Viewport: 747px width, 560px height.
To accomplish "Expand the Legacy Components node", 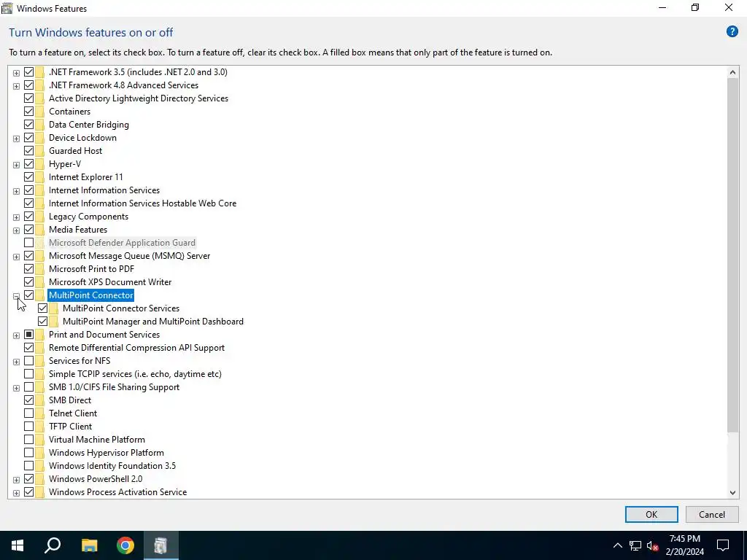I will click(16, 217).
